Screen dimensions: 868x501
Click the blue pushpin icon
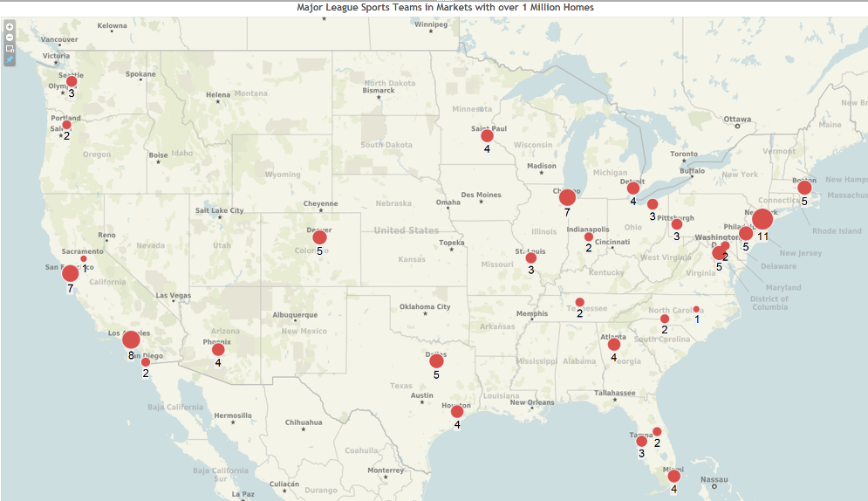(10, 60)
